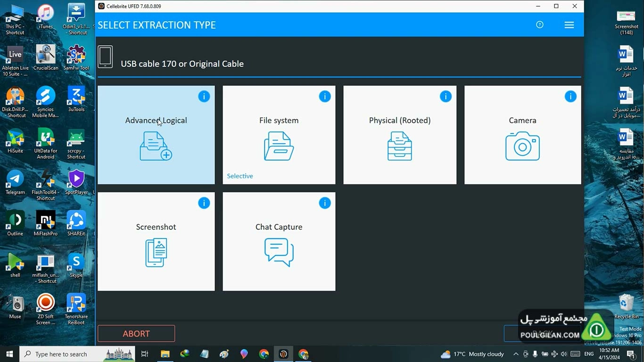Open UltData for Android icon
Viewport: 644px width, 362px height.
[x=46, y=144]
